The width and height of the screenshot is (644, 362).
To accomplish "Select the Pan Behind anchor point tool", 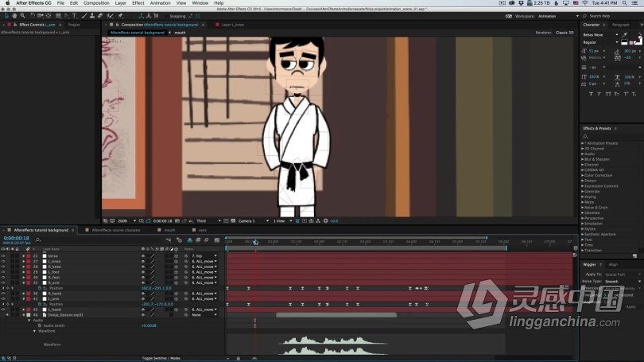I will tap(48, 16).
